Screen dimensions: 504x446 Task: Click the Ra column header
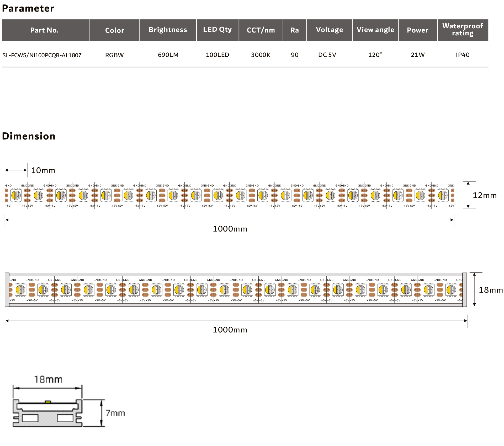tap(295, 30)
